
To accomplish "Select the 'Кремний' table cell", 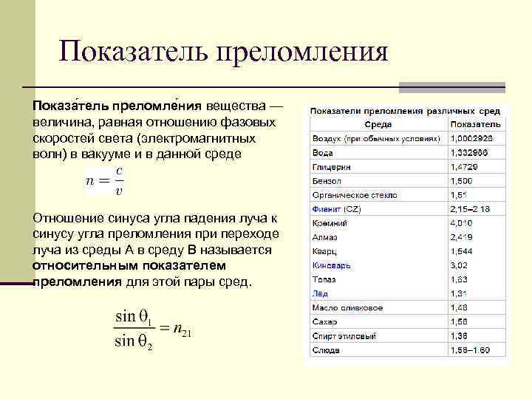I will [378, 223].
